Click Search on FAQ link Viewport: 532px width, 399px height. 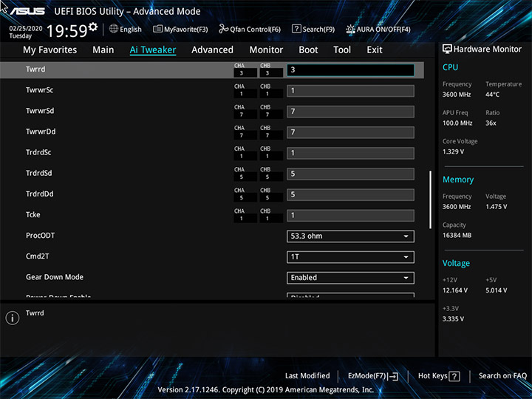(502, 375)
